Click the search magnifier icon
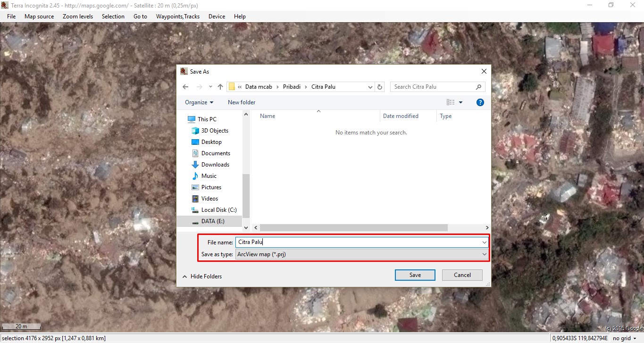Viewport: 644px width, 343px height. [x=478, y=87]
